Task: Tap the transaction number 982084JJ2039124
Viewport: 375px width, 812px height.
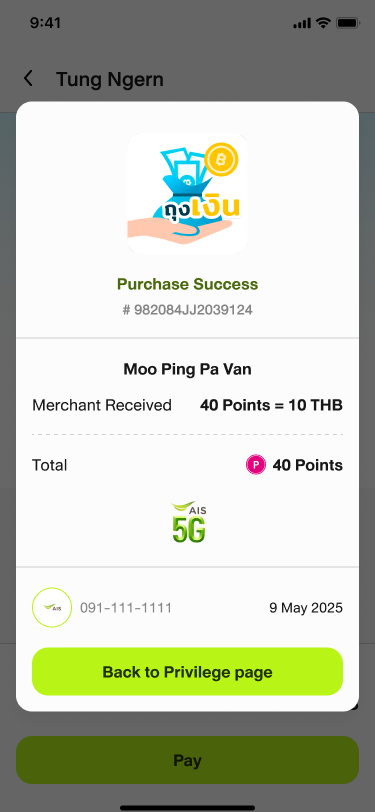Action: coord(188,310)
